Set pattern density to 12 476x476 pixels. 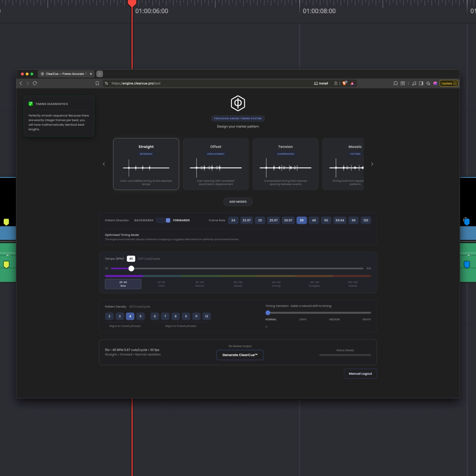(206, 316)
